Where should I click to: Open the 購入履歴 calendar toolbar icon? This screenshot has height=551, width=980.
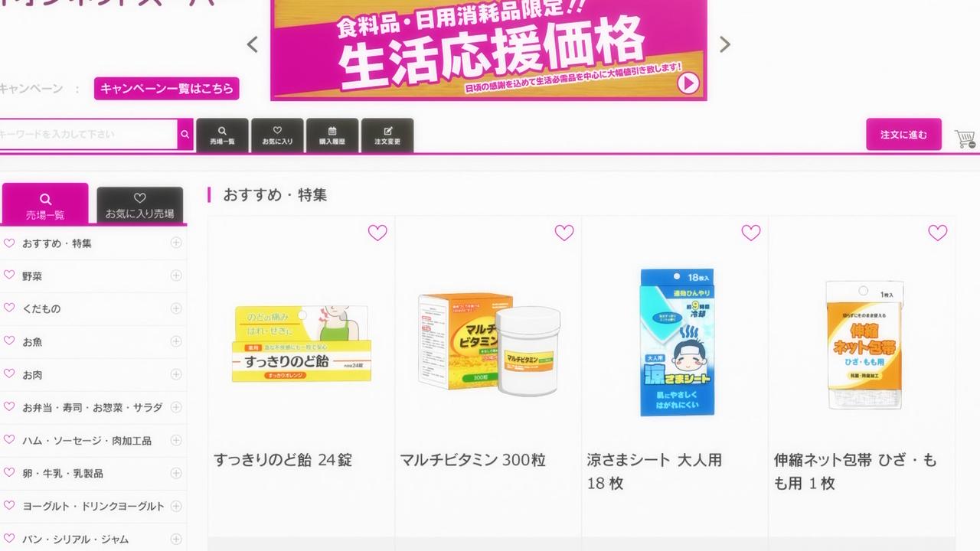[x=332, y=135]
